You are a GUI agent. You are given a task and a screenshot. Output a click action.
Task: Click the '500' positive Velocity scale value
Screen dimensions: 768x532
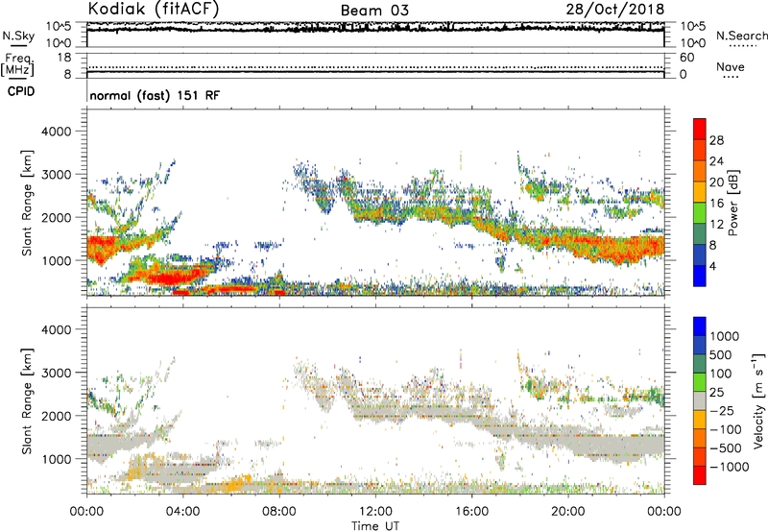[x=721, y=354]
